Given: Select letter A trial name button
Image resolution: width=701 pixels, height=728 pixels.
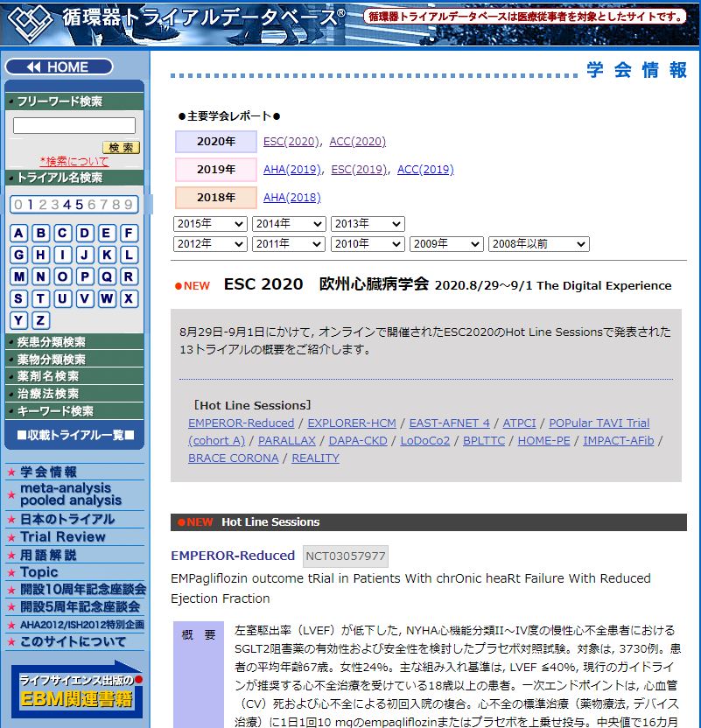Looking at the screenshot, I should 18,233.
